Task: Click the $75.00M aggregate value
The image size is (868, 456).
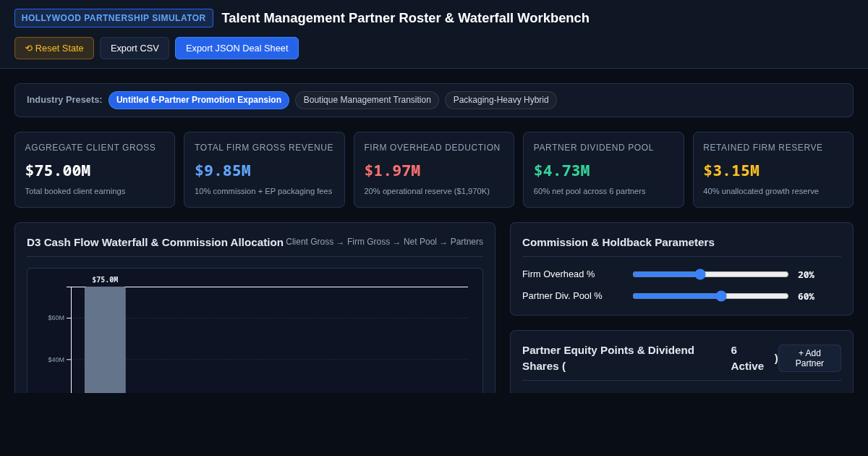Action: tap(58, 171)
